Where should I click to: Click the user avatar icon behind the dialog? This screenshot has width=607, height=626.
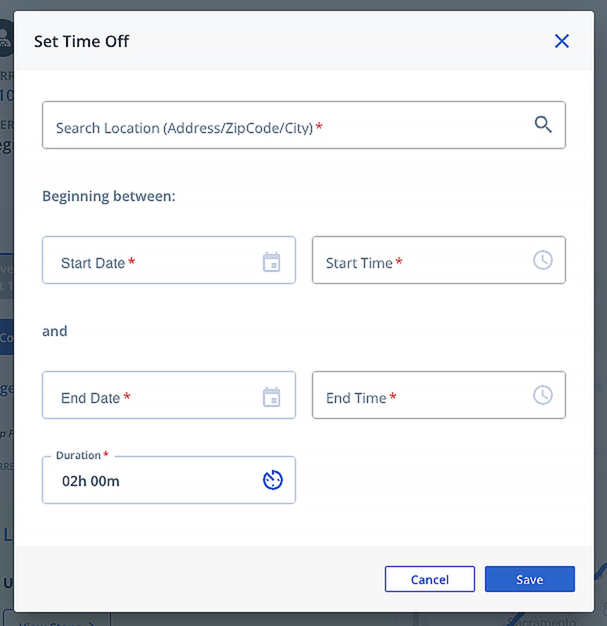coord(6,37)
